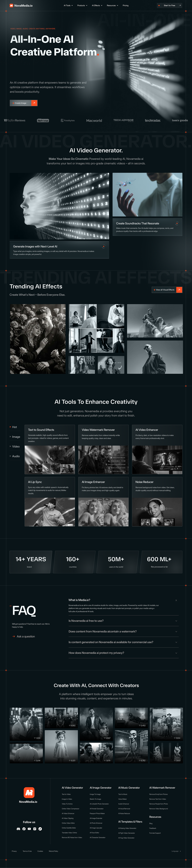Click the Create Image button
Image resolution: width=192 pixels, height=868 pixels.
(24, 103)
